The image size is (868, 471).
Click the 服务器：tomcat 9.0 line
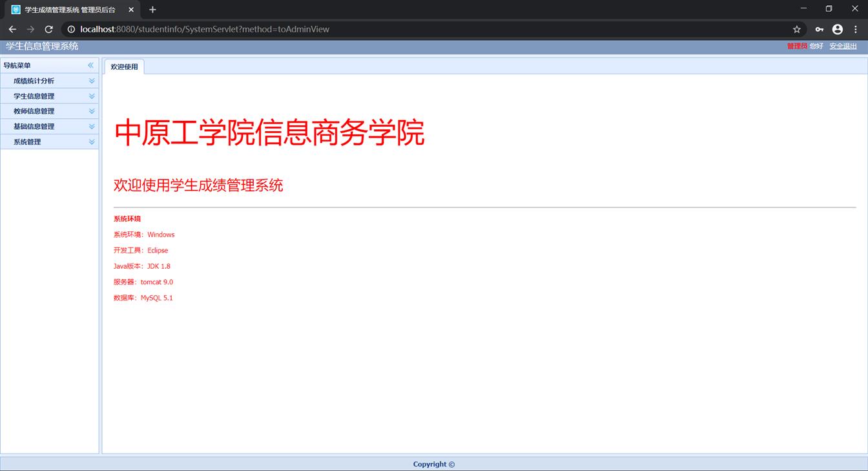click(x=143, y=282)
